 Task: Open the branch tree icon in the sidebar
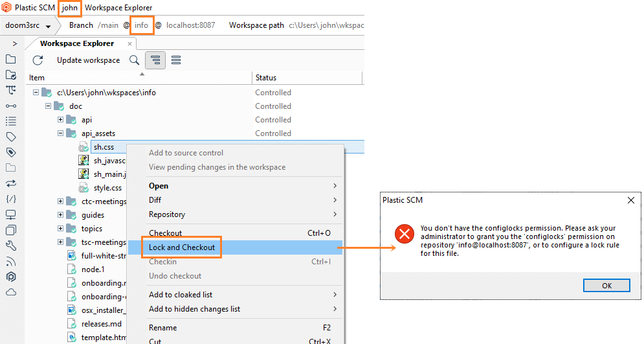click(10, 90)
